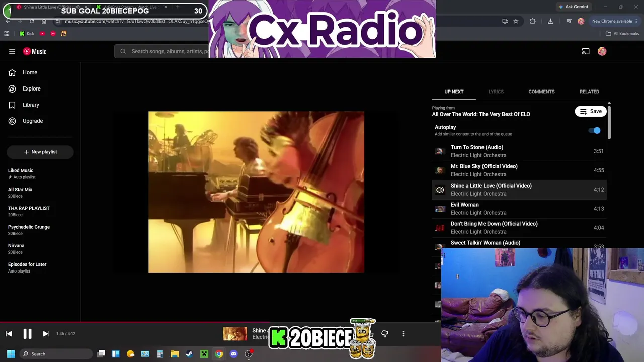Switch to the Up Next tab
Image resolution: width=644 pixels, height=362 pixels.
(454, 92)
